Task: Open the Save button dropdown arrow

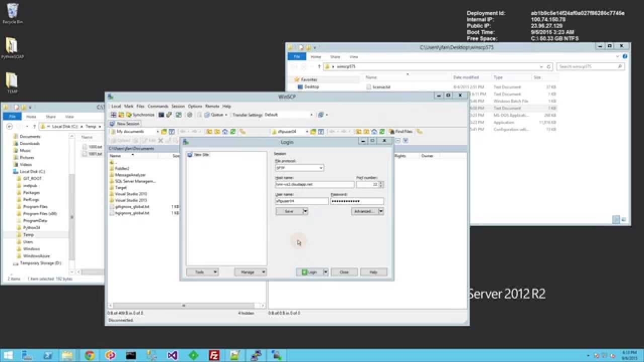Action: pos(305,211)
